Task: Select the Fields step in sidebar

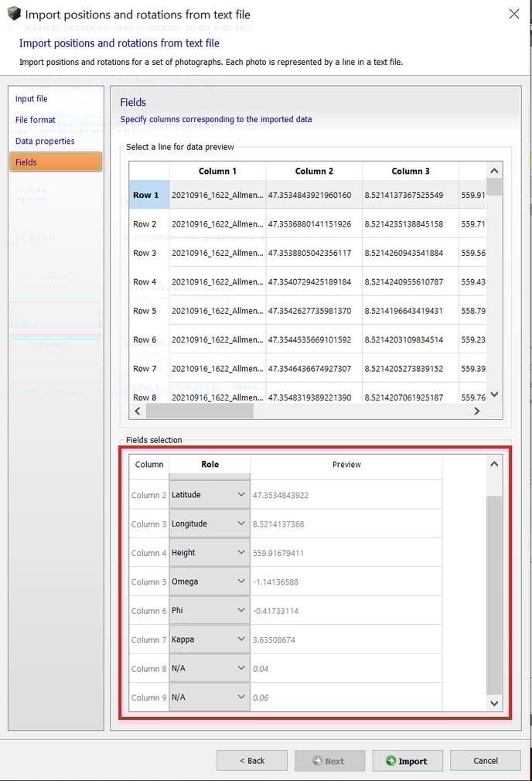Action: click(x=55, y=162)
